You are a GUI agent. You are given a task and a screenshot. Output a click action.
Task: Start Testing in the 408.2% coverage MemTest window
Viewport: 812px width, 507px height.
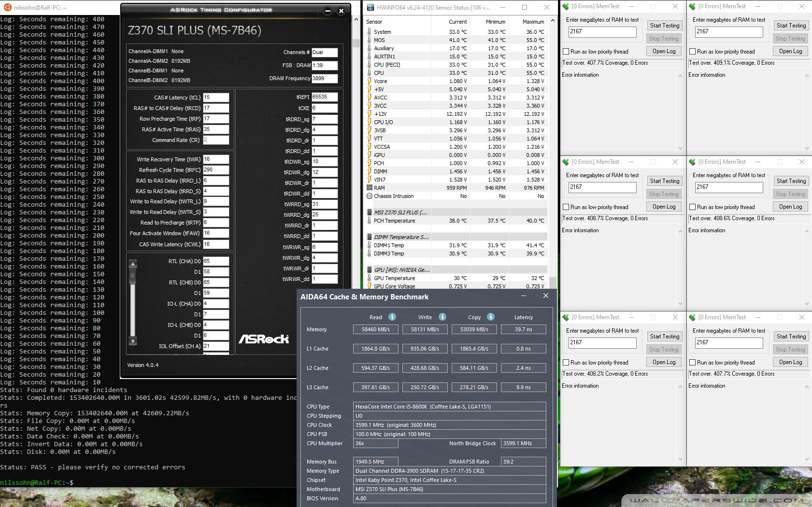[x=665, y=337]
